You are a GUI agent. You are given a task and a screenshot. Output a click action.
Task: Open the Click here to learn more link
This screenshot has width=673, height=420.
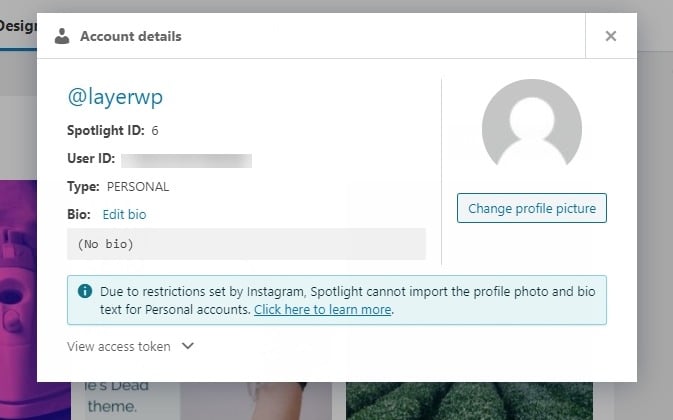click(x=322, y=309)
